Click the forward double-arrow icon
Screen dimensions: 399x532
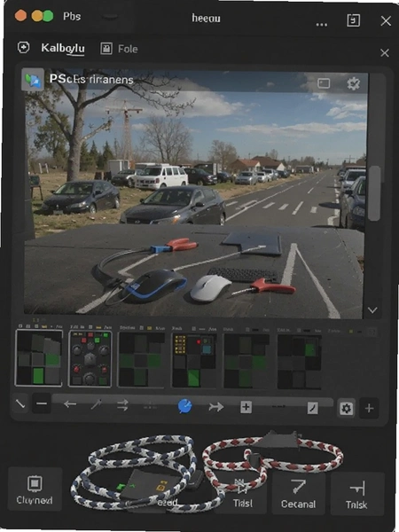(x=216, y=406)
